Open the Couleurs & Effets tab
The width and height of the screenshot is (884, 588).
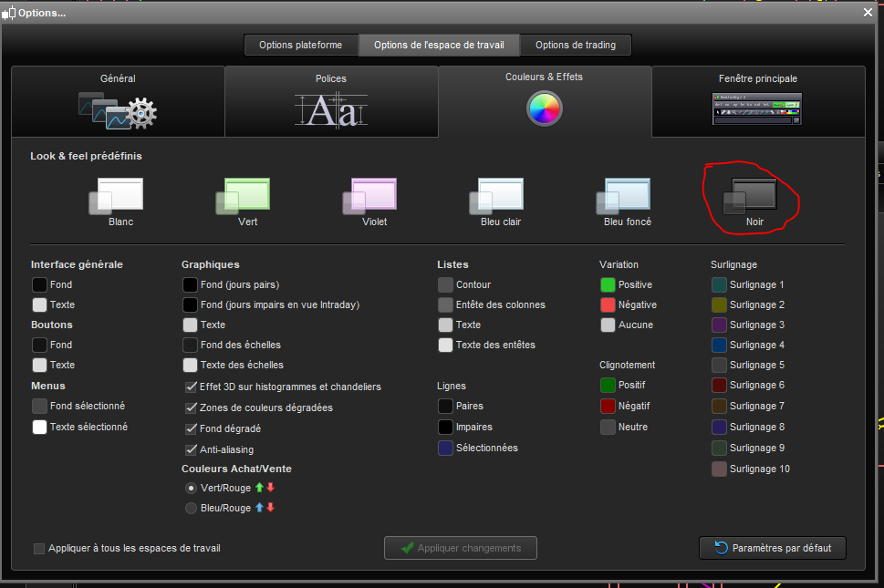545,102
